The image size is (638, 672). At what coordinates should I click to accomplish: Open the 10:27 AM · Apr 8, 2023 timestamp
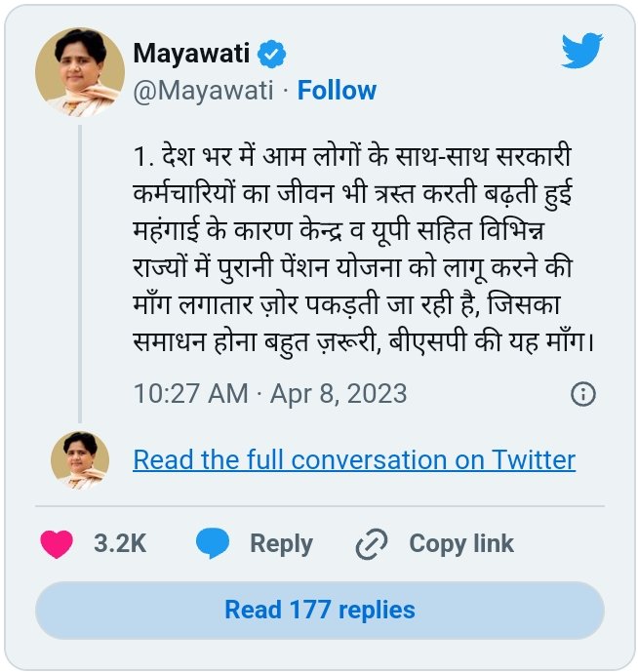click(x=270, y=394)
